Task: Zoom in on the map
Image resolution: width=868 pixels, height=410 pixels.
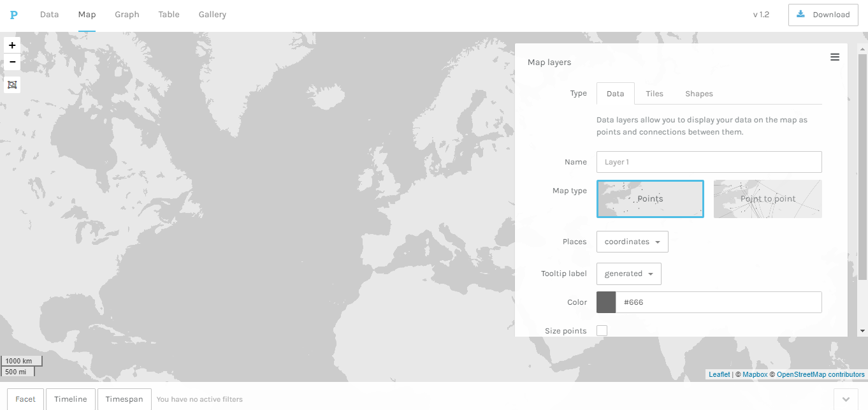Action: pyautogui.click(x=12, y=45)
